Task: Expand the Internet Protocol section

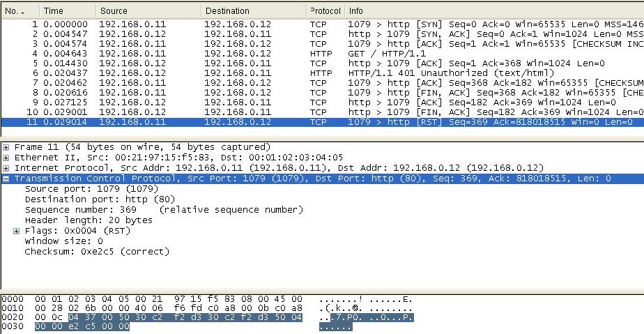Action: click(6, 168)
